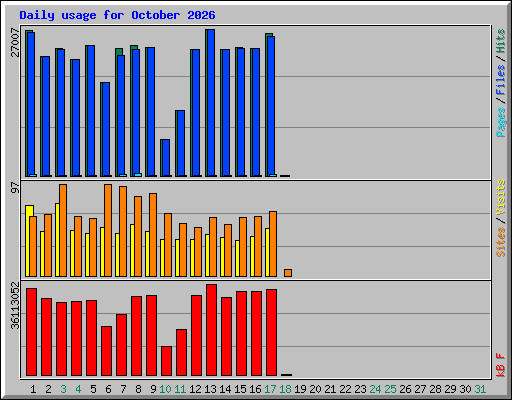Select green weekend day 10 label
This screenshot has width=512, height=400.
(x=165, y=389)
